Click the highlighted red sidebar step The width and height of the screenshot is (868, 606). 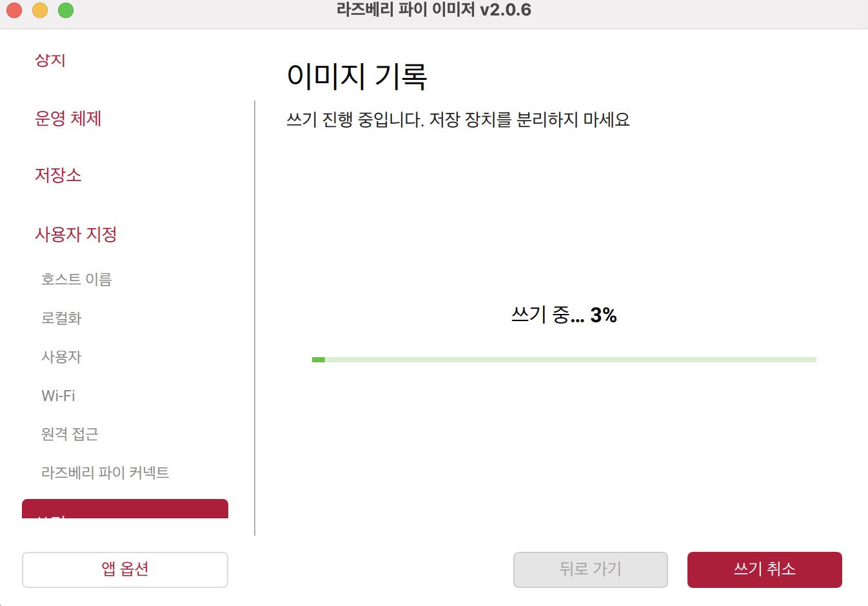tap(125, 509)
